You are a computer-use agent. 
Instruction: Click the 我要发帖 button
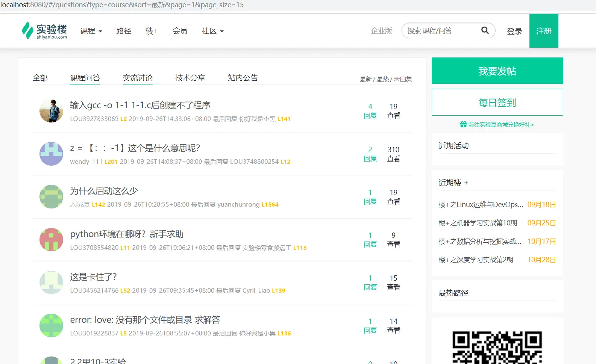pos(497,71)
